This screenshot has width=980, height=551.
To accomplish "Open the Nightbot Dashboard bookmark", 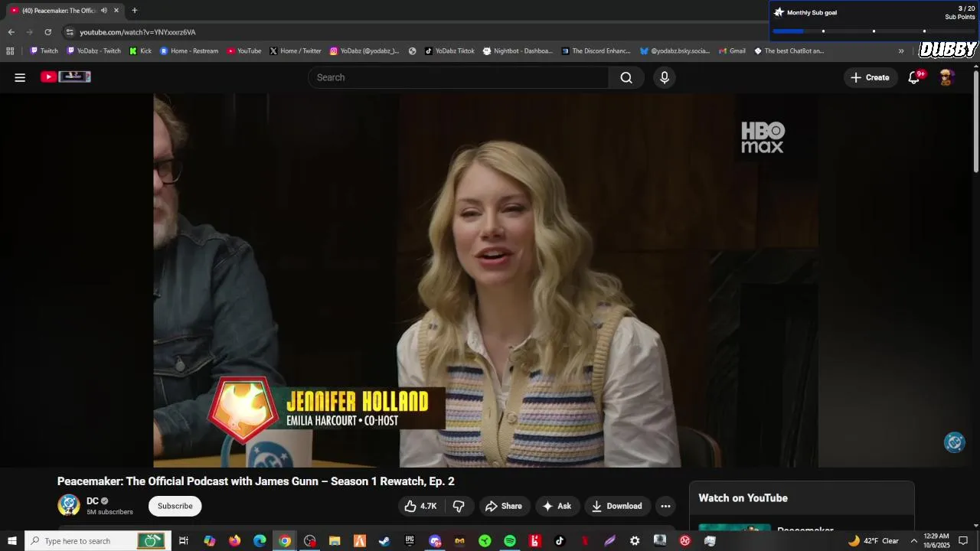I will point(517,51).
